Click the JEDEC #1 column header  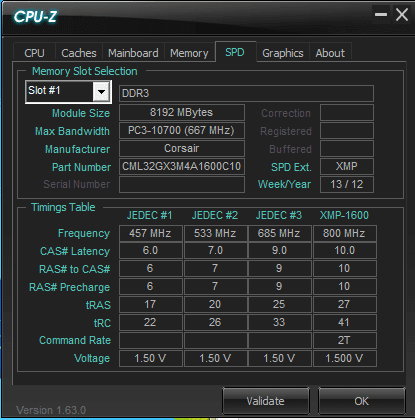[x=150, y=215]
